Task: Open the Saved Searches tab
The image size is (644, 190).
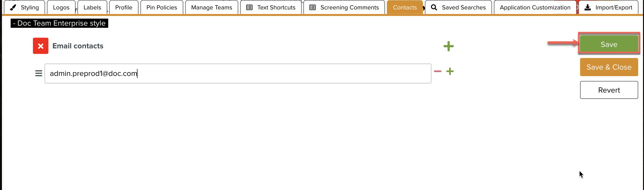Action: coord(458,7)
